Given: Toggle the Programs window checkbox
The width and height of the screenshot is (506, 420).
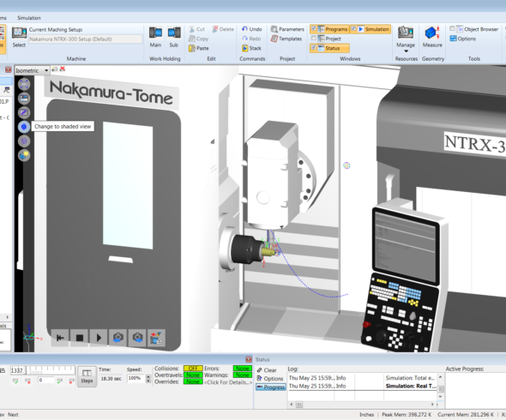Looking at the screenshot, I should (313, 29).
